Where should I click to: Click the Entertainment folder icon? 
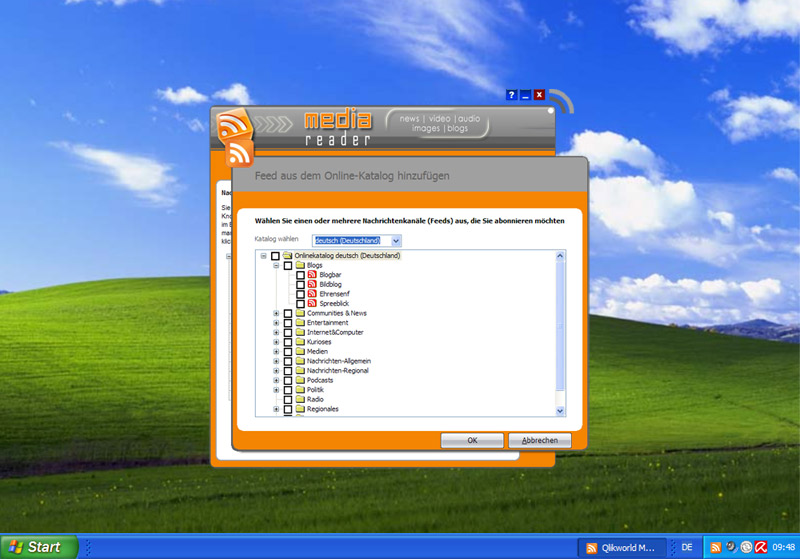[300, 323]
